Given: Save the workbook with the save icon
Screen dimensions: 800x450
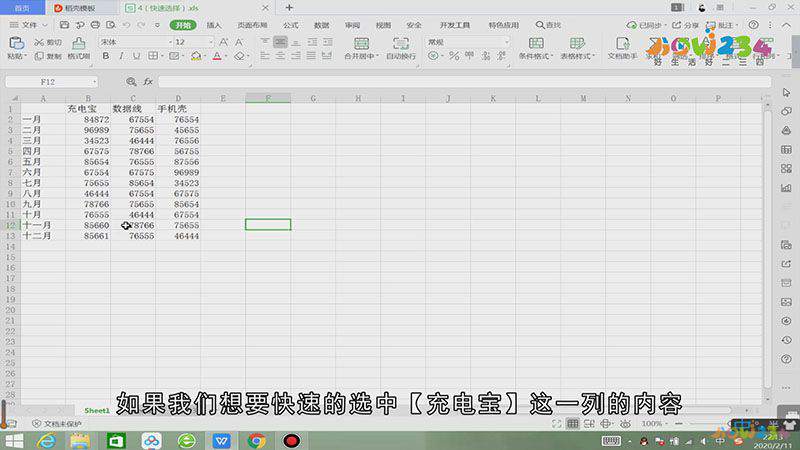Looking at the screenshot, I should point(64,24).
